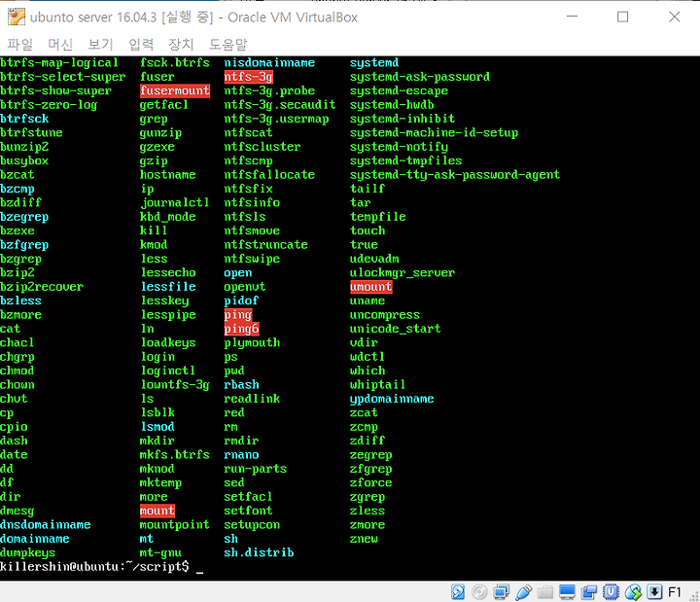Open the hard disk activity indicator
700x602 pixels.
[458, 591]
